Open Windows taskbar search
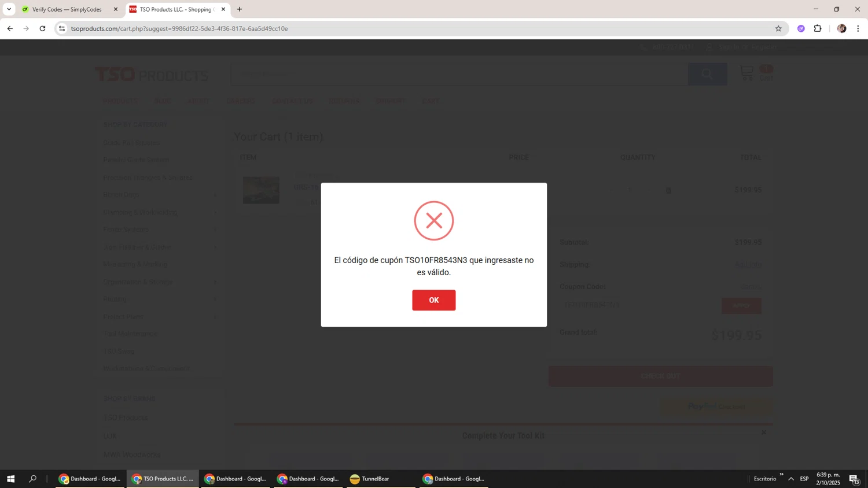This screenshot has width=868, height=488. (x=32, y=479)
